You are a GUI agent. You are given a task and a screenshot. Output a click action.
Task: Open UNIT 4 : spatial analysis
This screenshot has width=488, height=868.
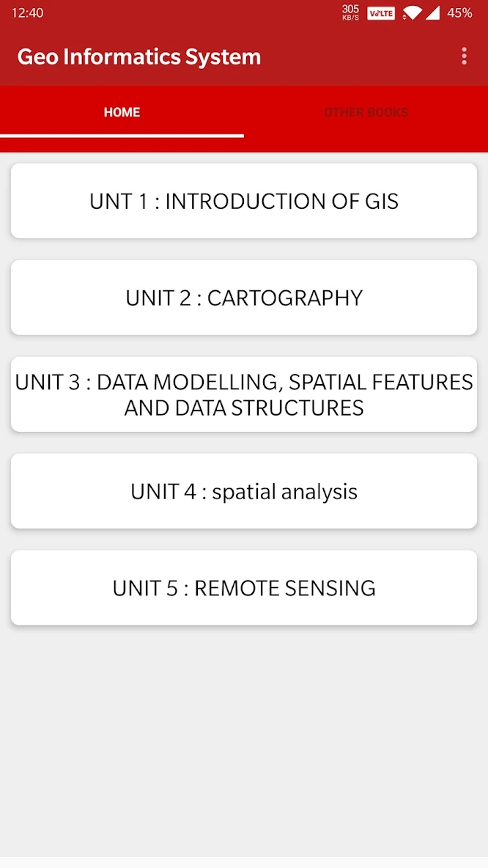pyautogui.click(x=244, y=491)
